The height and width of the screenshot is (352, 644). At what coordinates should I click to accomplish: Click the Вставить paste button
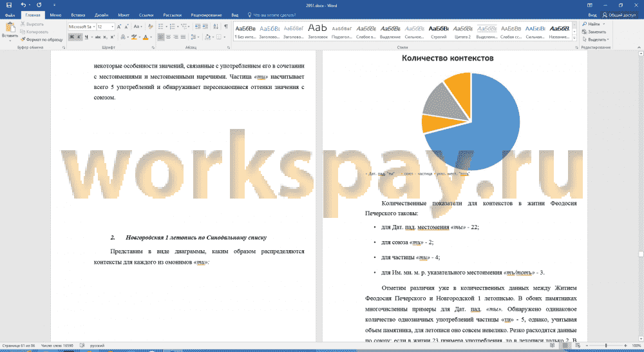[10, 31]
